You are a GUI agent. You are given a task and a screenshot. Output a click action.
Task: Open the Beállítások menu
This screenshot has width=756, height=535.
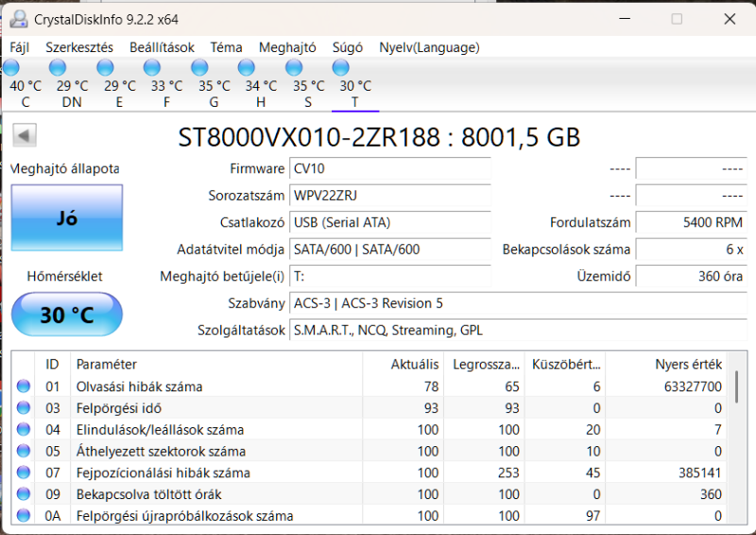(x=162, y=47)
